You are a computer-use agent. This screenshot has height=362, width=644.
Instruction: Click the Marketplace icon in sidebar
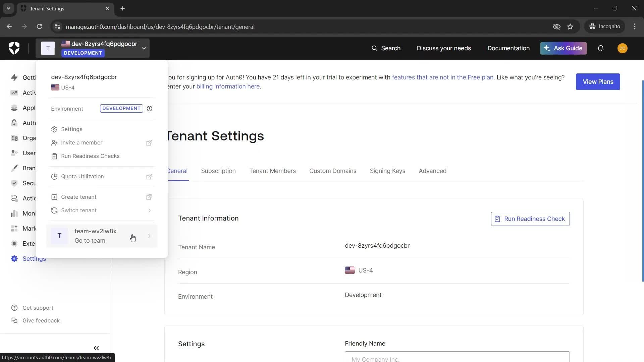tap(14, 229)
